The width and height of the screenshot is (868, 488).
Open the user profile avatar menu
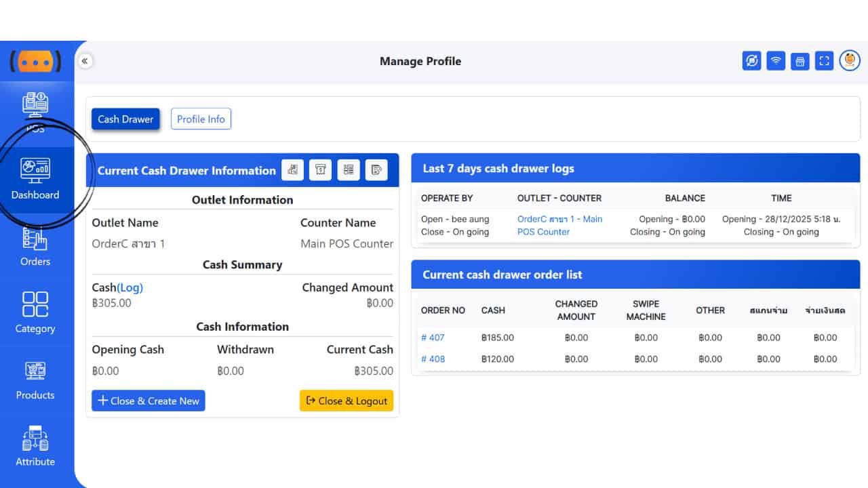850,61
